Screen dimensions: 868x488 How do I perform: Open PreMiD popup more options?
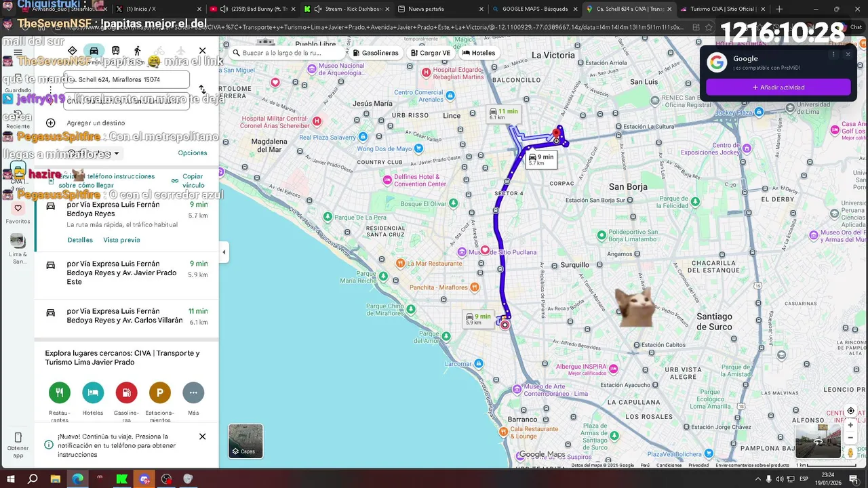[x=834, y=54]
